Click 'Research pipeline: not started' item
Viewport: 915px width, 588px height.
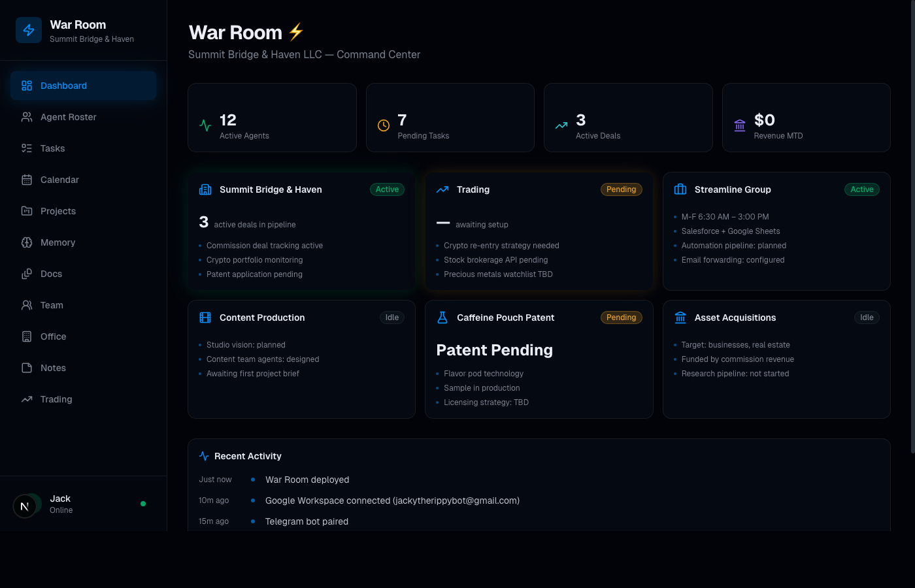click(x=735, y=374)
